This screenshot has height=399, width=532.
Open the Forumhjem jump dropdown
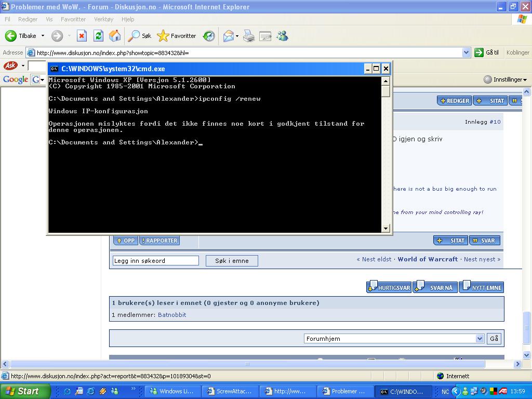[x=480, y=339]
